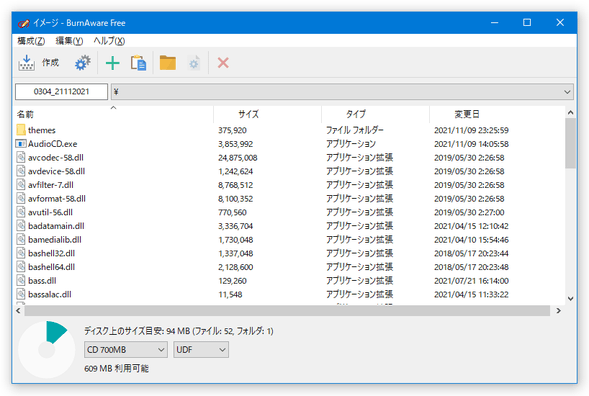Click the bashell64.dll file name
This screenshot has width=589, height=396.
coord(51,267)
